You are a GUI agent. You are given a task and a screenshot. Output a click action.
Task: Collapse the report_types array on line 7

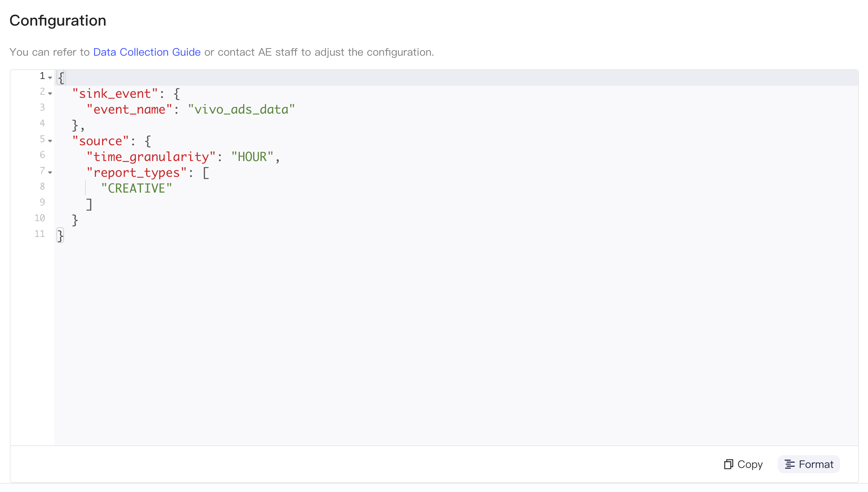(x=50, y=172)
